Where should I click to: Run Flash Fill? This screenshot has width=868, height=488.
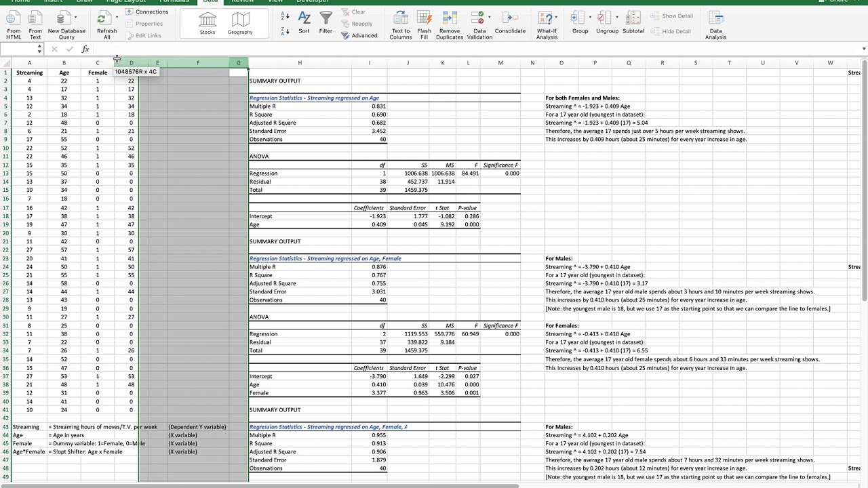click(x=425, y=25)
